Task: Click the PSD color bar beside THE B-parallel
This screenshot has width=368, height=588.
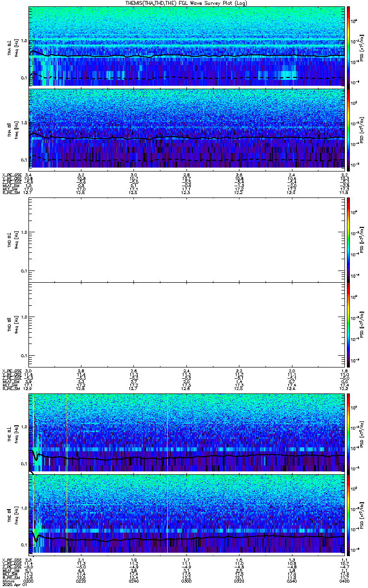Action: 349,514
